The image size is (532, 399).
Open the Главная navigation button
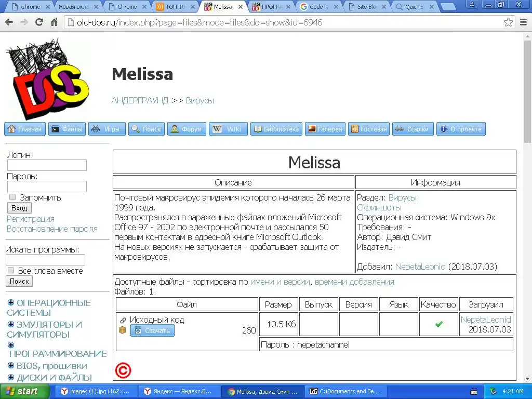point(25,129)
